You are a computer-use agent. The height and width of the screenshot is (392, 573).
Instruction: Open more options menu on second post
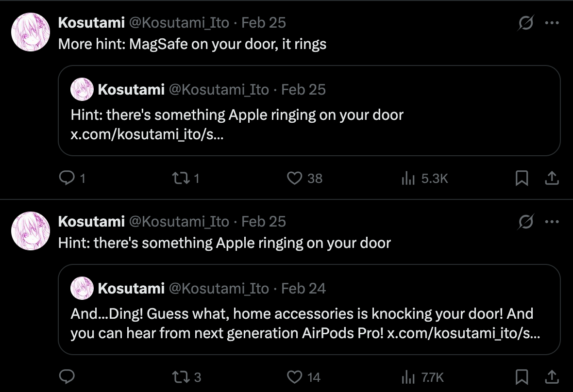(552, 222)
